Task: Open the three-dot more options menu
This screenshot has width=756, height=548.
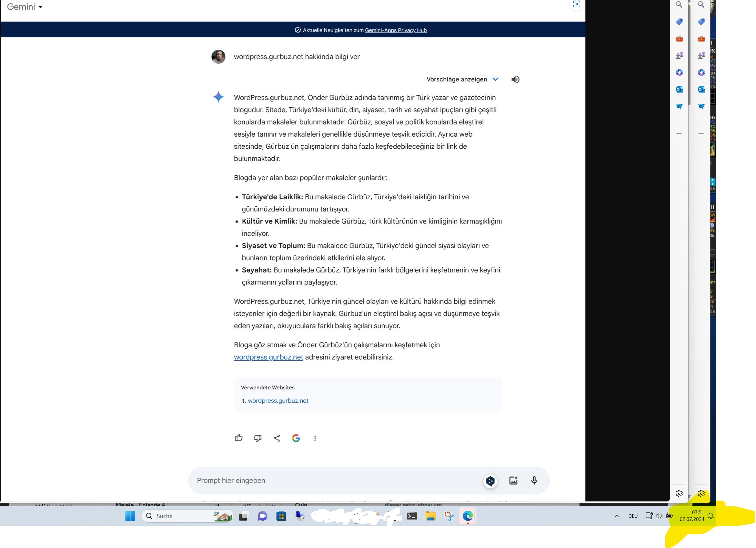Action: [315, 438]
